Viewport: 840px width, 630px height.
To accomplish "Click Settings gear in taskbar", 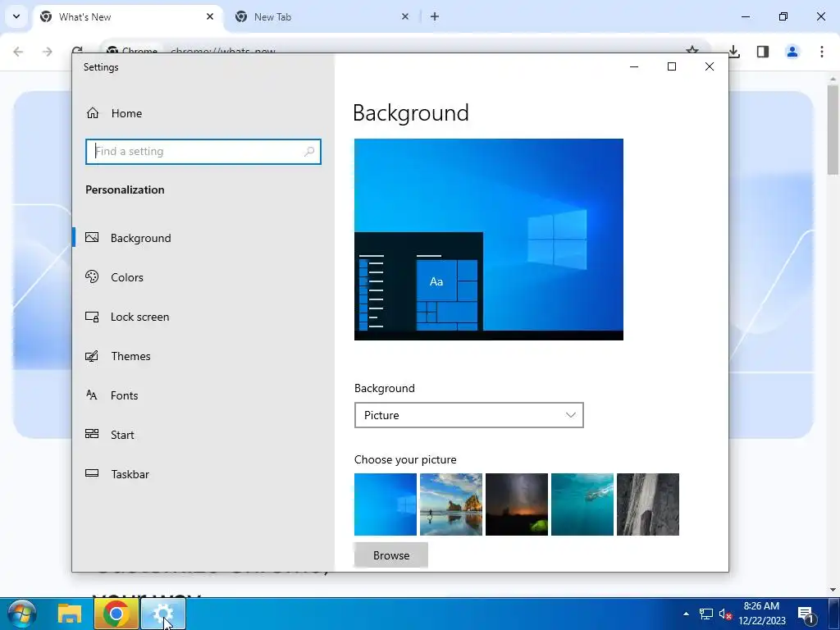I will click(163, 614).
